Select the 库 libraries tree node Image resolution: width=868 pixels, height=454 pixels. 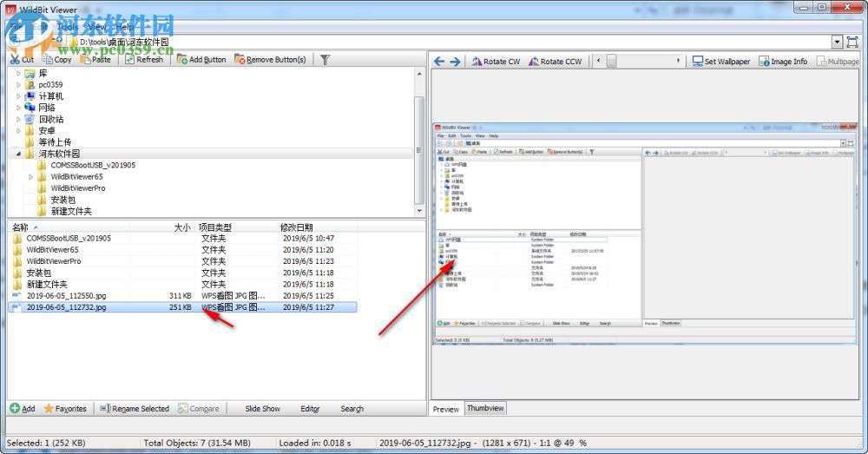pos(43,73)
